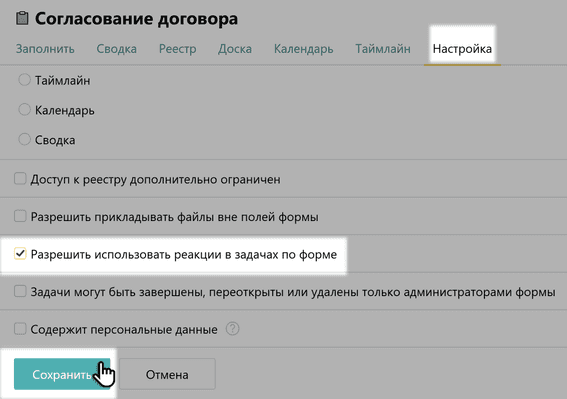The image size is (567, 399).
Task: Uncheck 'Разрешить использовать реакции' checkbox
Action: (20, 254)
